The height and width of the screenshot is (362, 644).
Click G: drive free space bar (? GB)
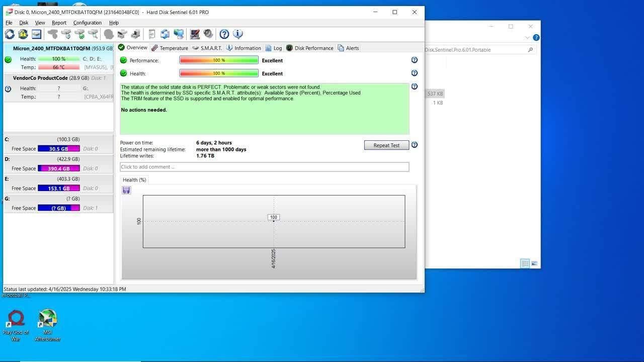(x=59, y=208)
